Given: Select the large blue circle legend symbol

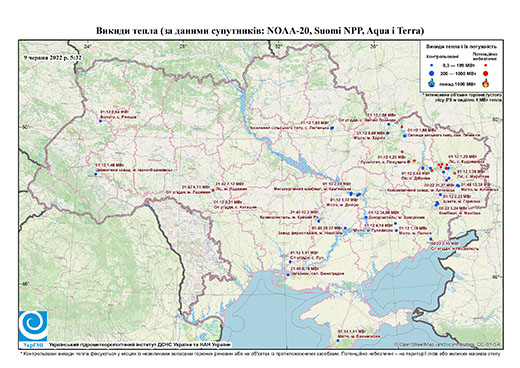Looking at the screenshot, I should coord(432,73).
